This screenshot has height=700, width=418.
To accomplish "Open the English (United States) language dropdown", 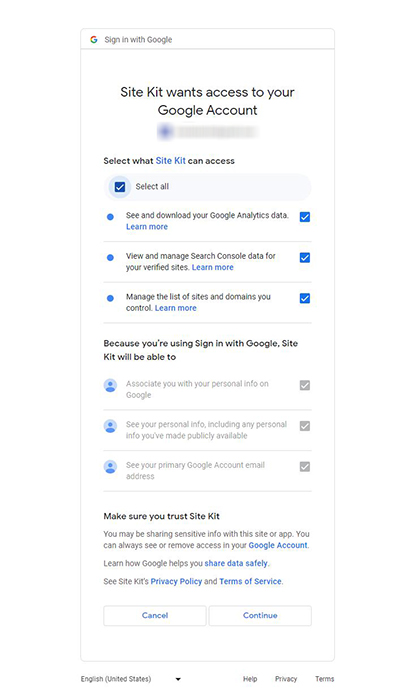I will pos(131,679).
